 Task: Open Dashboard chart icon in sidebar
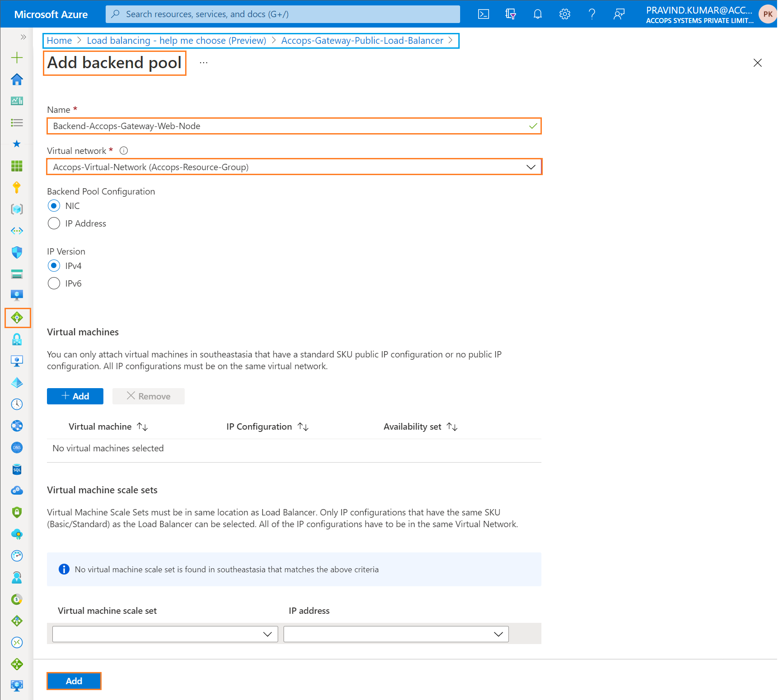point(17,101)
